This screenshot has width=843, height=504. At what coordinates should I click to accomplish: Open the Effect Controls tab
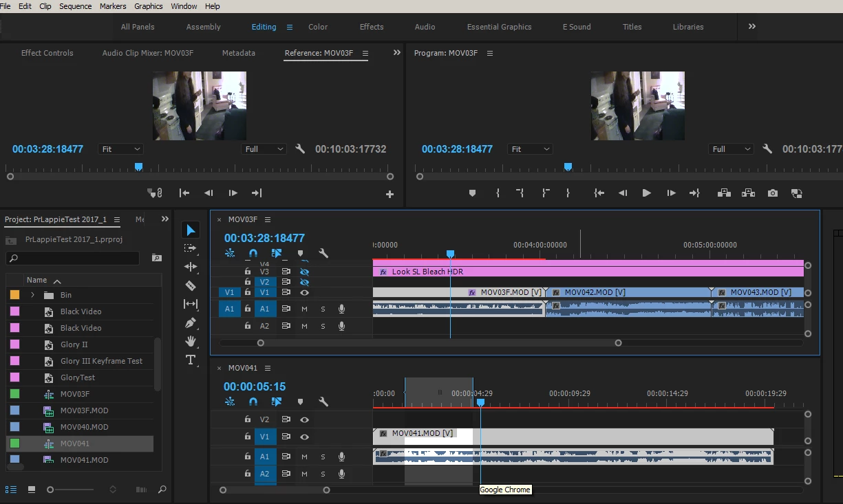(x=47, y=53)
